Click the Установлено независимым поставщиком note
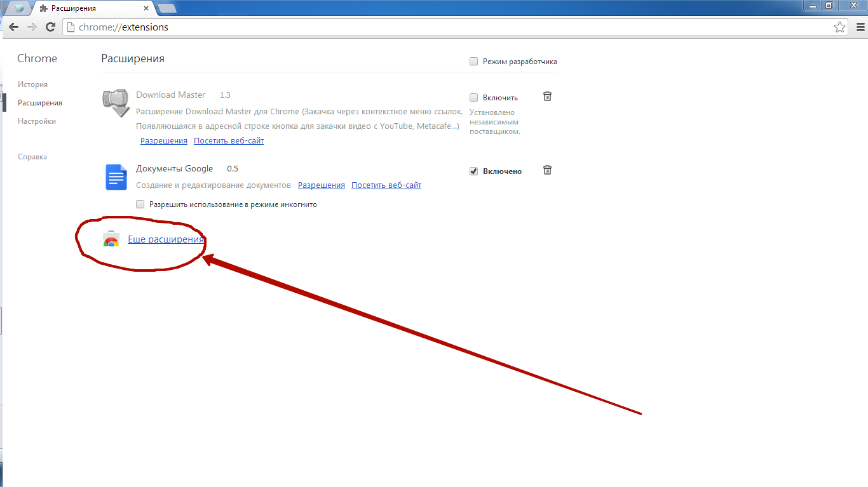 (495, 122)
